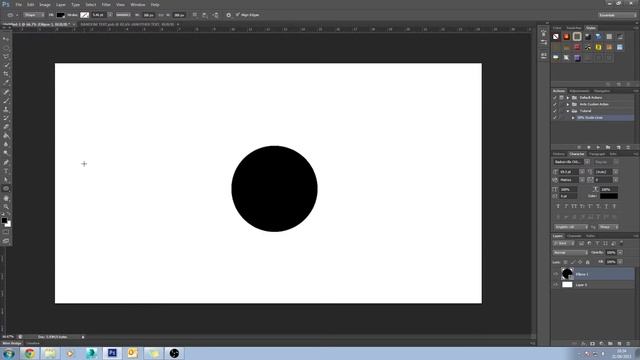Click the foreground color swatch in toolbox
Screen dimensions: 640x360
pos(4,220)
